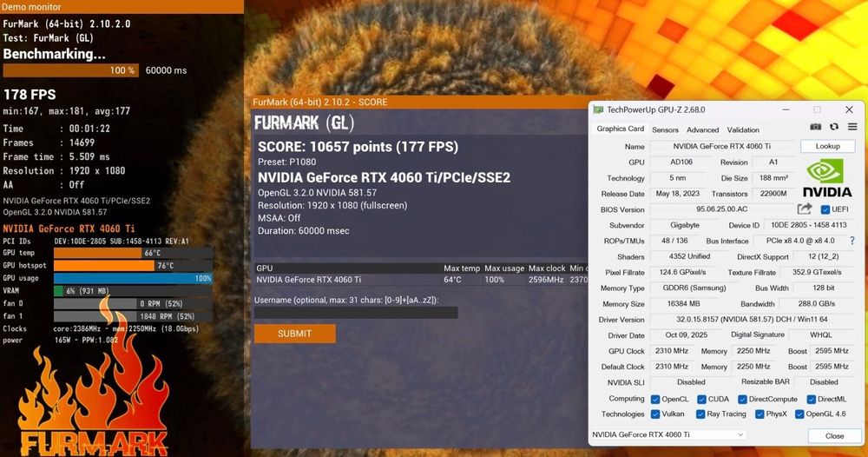Screen dimensions: 868x457
Task: Click the Release Date May 18, 2023 field
Action: pos(677,194)
